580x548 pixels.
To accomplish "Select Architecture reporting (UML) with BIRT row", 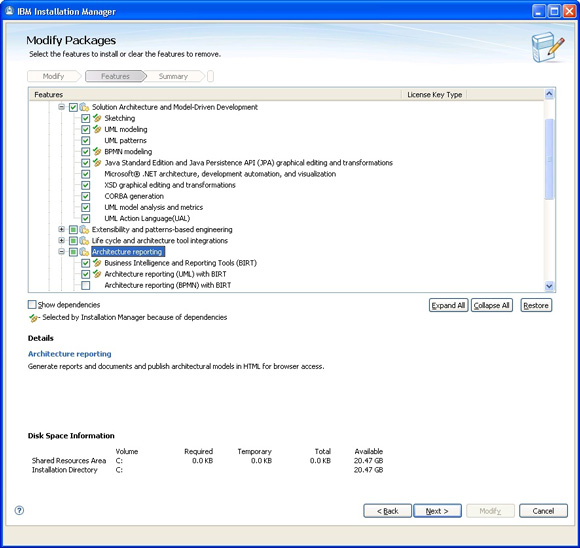I will pos(165,274).
